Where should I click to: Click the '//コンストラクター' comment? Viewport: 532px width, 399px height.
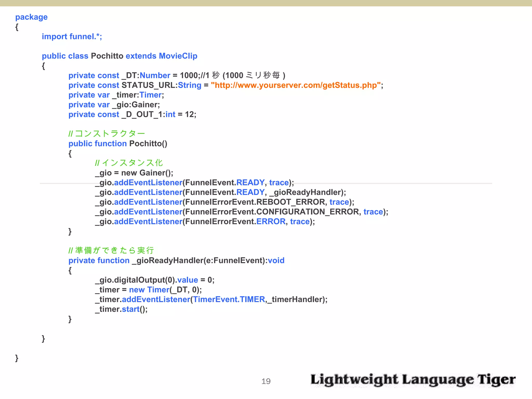coord(107,134)
